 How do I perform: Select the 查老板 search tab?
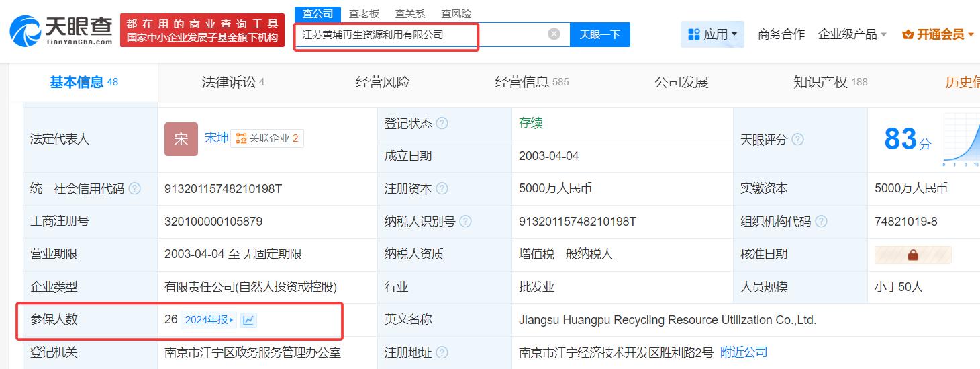[x=364, y=13]
